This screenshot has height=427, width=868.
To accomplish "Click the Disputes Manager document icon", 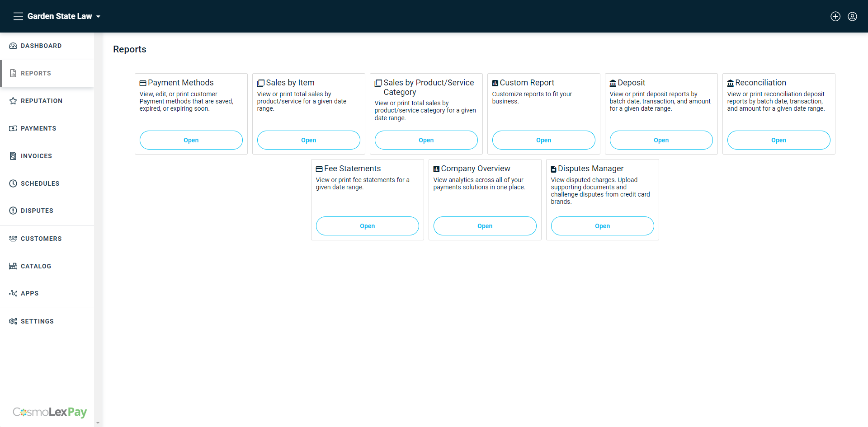I will 553,169.
